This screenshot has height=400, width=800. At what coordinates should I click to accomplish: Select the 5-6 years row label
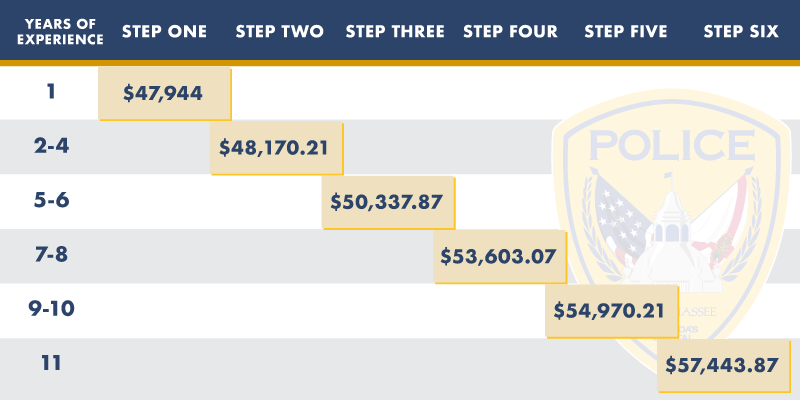click(x=51, y=200)
